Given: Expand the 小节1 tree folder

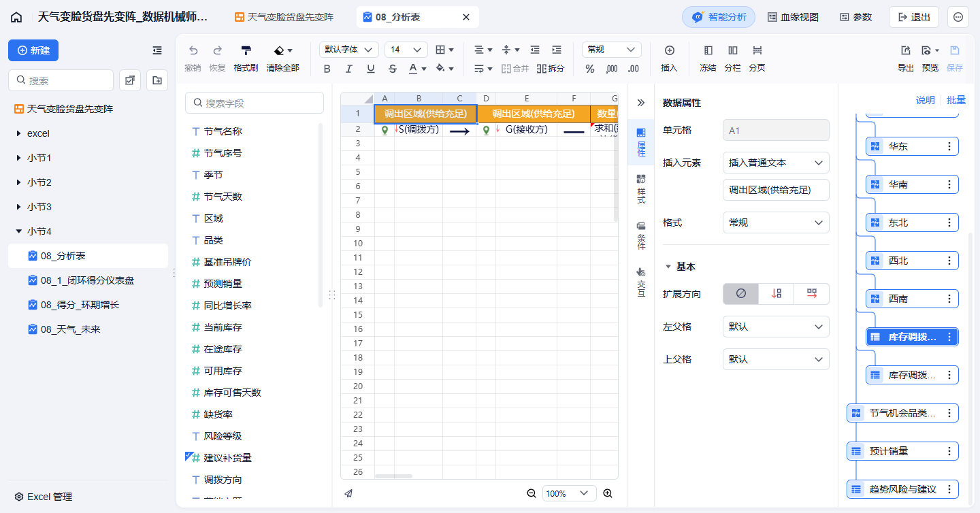Looking at the screenshot, I should click(18, 158).
